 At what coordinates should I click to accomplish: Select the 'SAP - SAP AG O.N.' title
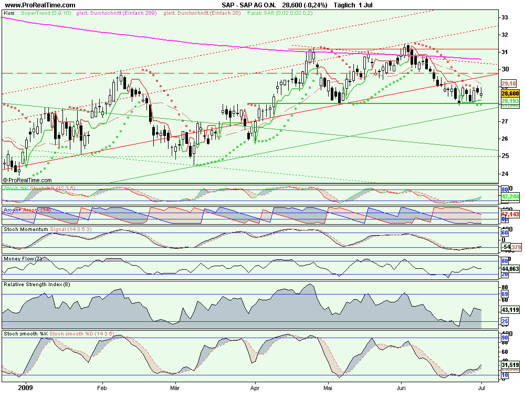point(249,5)
